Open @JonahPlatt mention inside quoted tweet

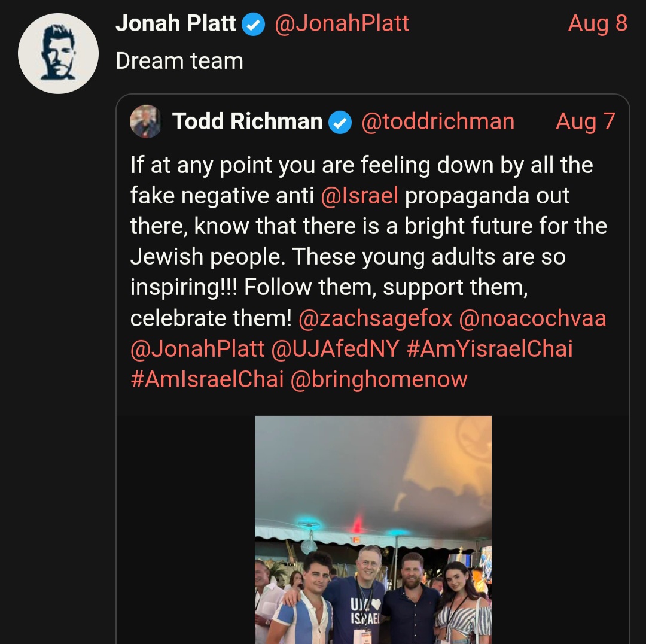[197, 349]
